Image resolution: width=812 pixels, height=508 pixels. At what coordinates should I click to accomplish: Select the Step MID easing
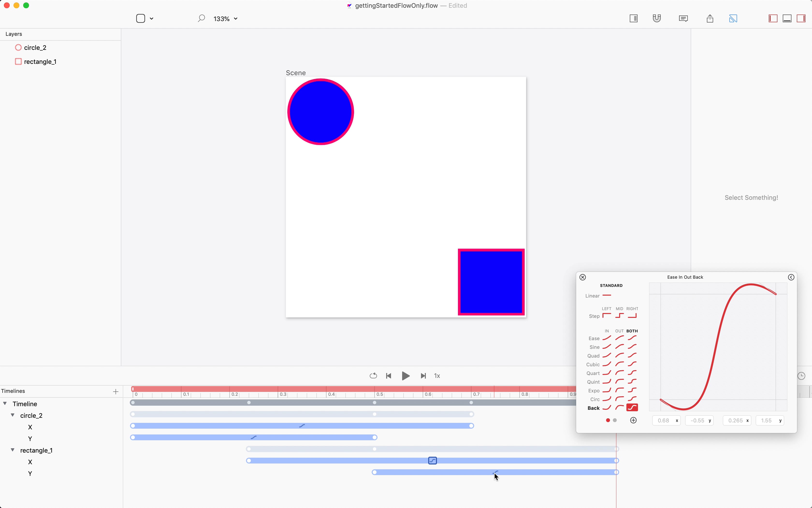coord(619,316)
